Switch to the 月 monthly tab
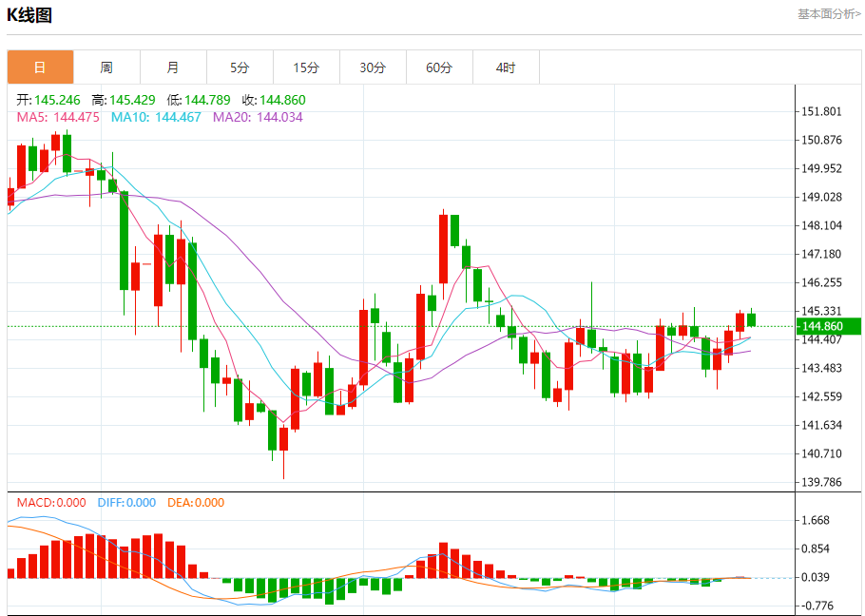Viewport: 865px width, 616px height. (x=173, y=67)
